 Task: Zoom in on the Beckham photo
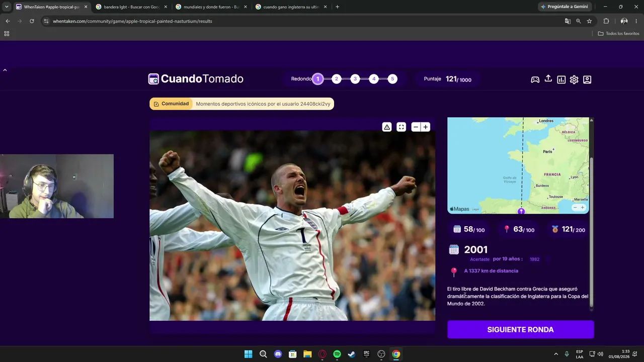(x=426, y=127)
